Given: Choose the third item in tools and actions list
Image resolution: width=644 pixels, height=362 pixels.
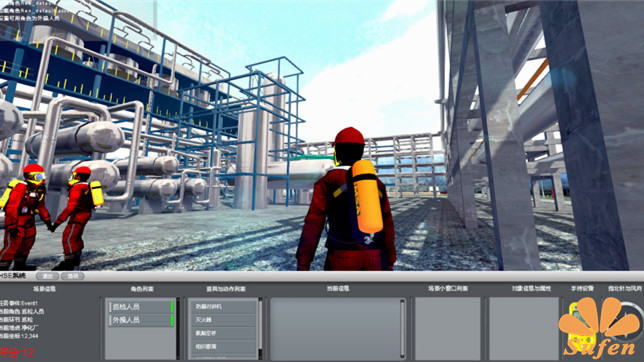Looking at the screenshot, I should coord(223,333).
